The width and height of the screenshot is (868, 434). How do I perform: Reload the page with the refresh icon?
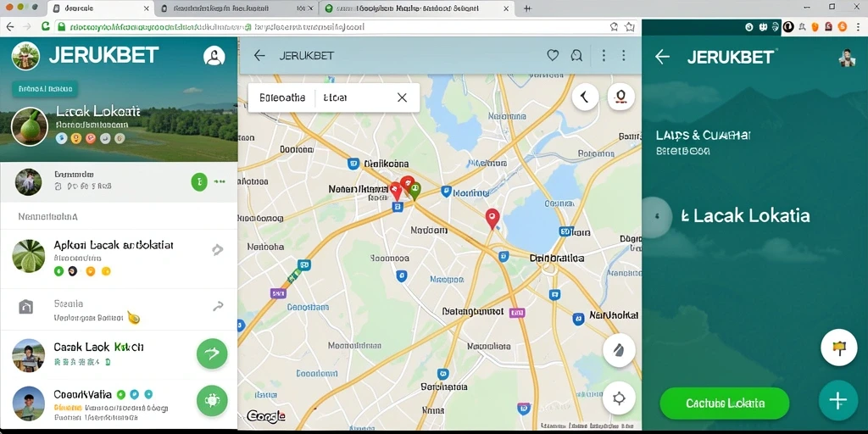click(46, 26)
